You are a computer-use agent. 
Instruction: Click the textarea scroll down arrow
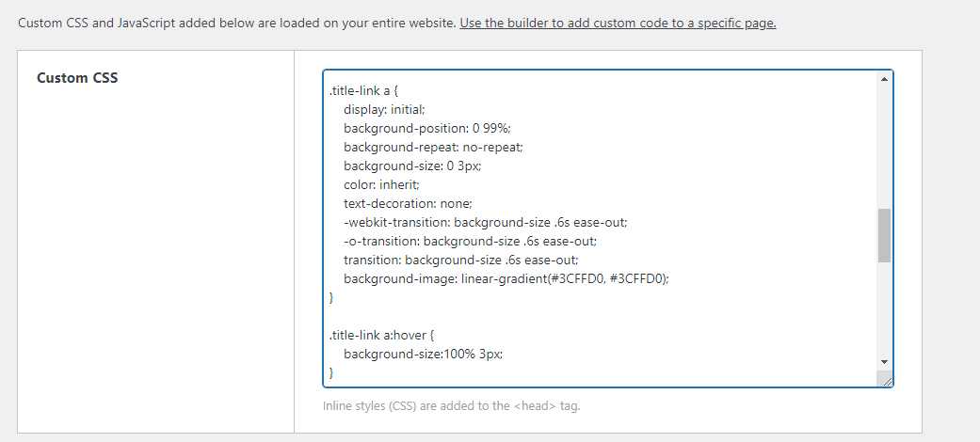(884, 361)
